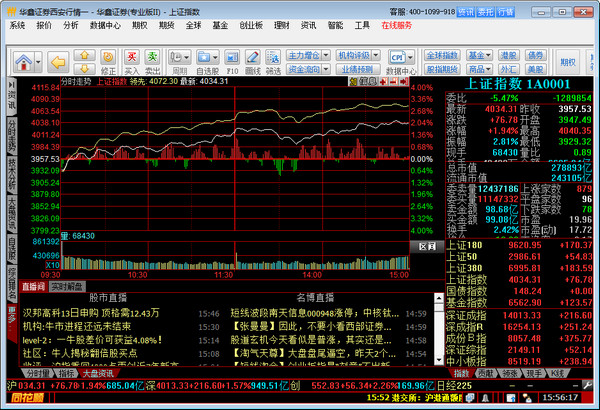The image size is (600, 410).
Task: Open the 自选股 favorites folder dropdown
Action: point(208,62)
